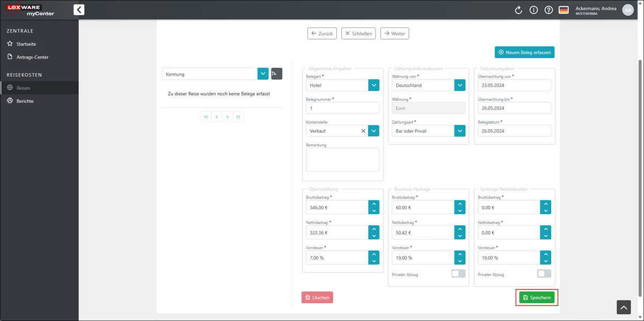Click the sort order icon beside Kennung

tap(276, 74)
